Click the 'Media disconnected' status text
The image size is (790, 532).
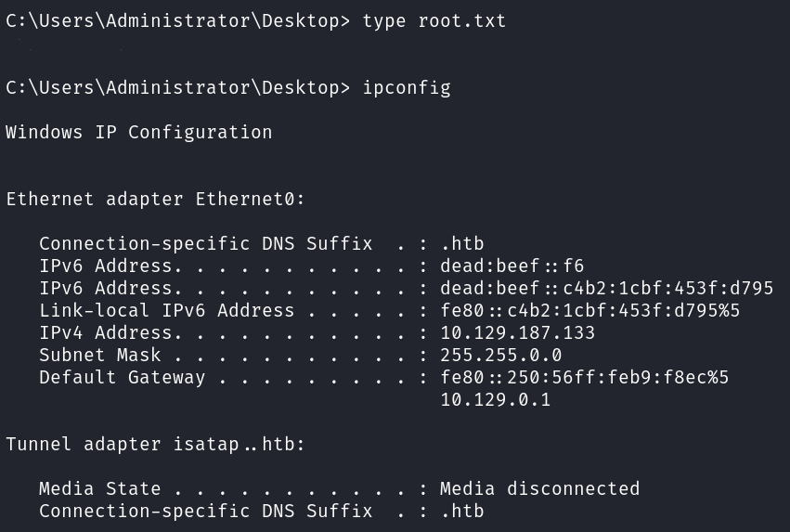[x=539, y=488]
